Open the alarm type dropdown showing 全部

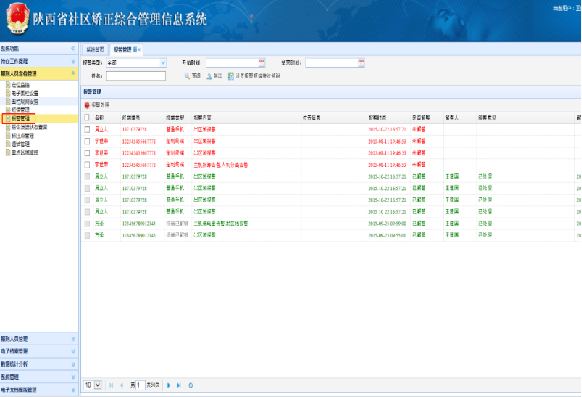click(136, 63)
